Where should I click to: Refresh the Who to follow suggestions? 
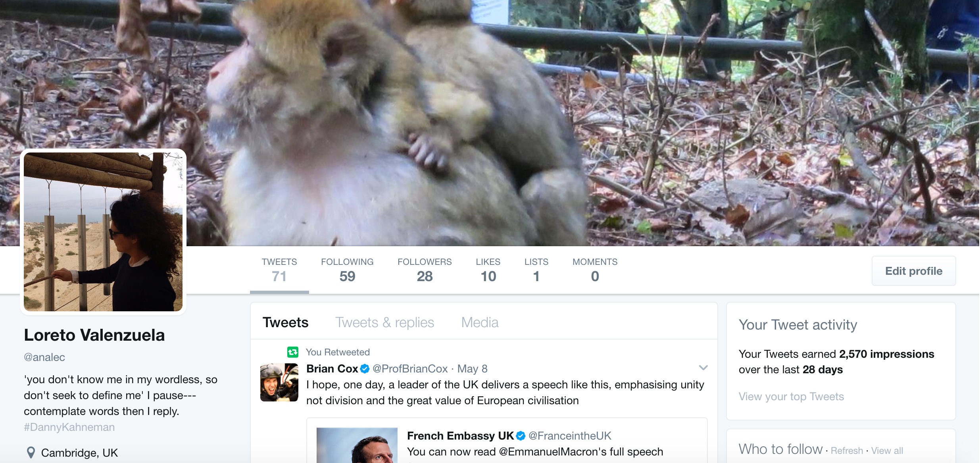(847, 451)
